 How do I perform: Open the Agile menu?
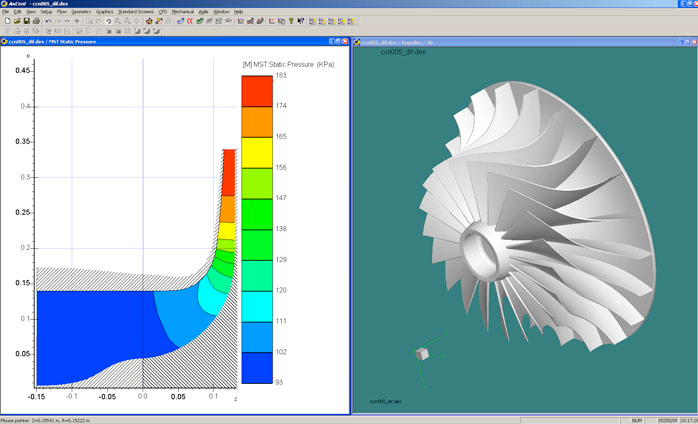pos(203,12)
